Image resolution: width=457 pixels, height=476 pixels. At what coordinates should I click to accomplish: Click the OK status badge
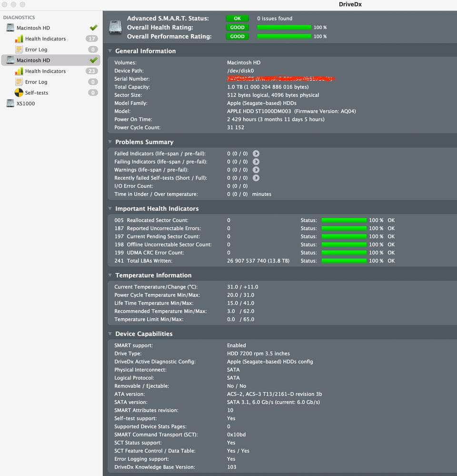click(238, 18)
